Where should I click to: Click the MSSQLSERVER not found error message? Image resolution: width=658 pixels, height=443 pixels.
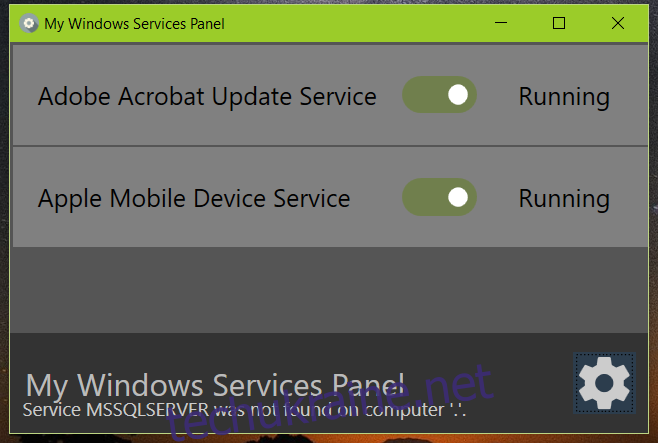244,410
